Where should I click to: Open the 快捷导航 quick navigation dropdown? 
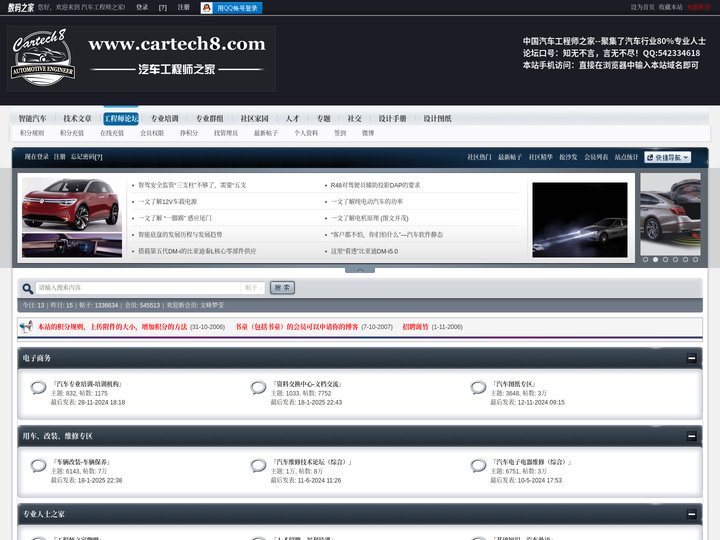(667, 158)
